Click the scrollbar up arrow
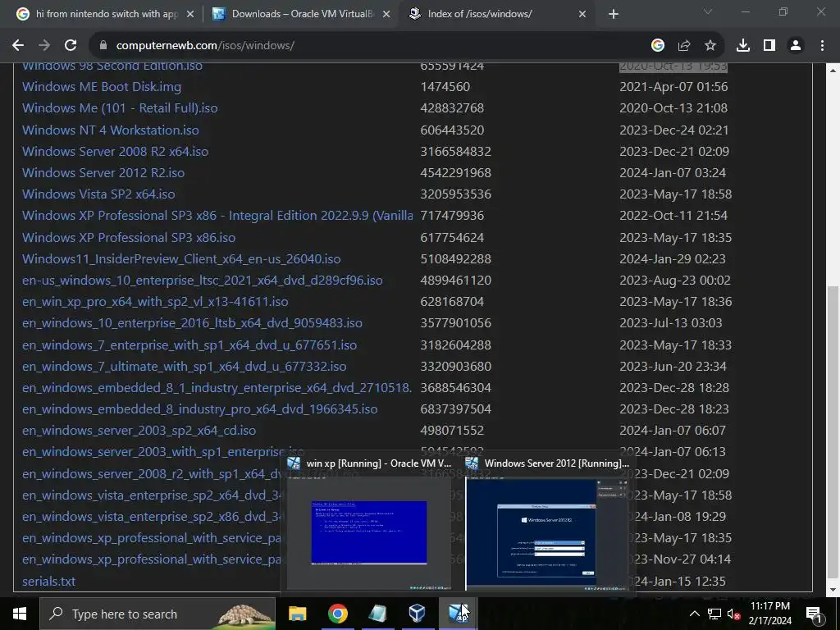Viewport: 840px width, 630px height. coord(833,70)
